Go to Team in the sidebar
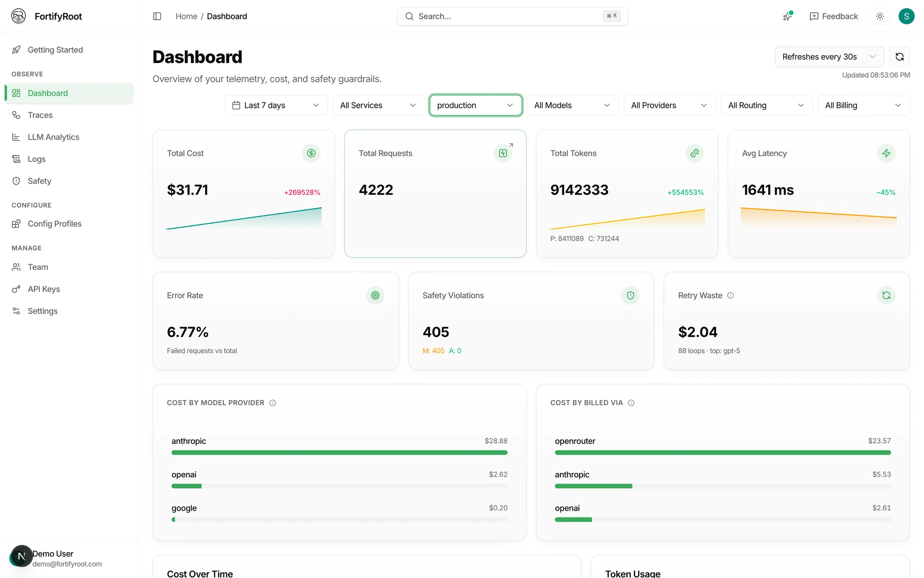924x578 pixels. coord(69,267)
